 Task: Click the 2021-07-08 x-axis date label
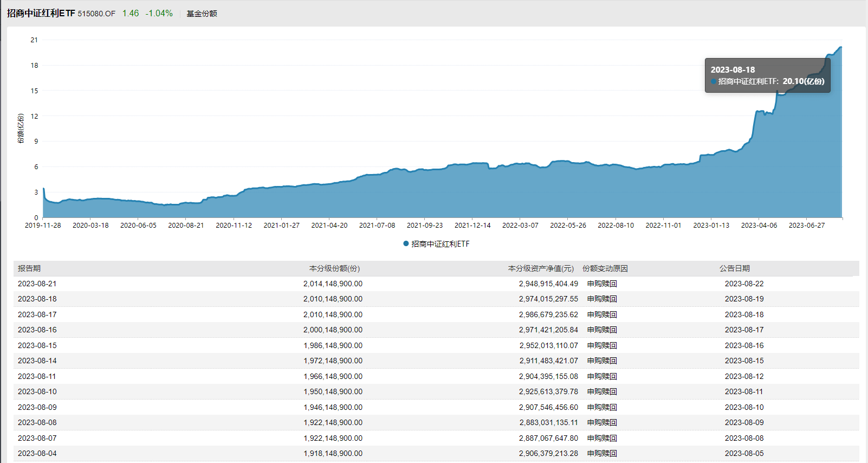pyautogui.click(x=377, y=226)
